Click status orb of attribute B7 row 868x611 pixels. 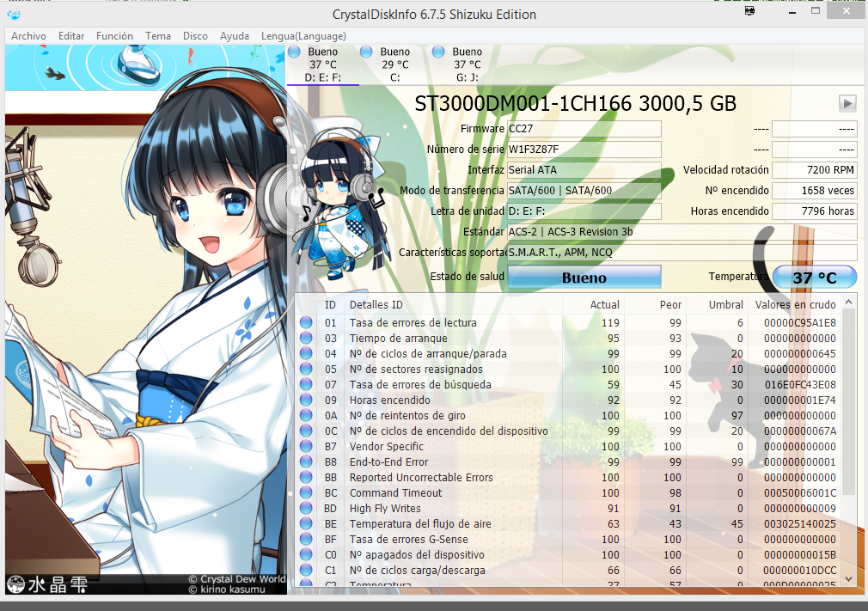tap(306, 447)
